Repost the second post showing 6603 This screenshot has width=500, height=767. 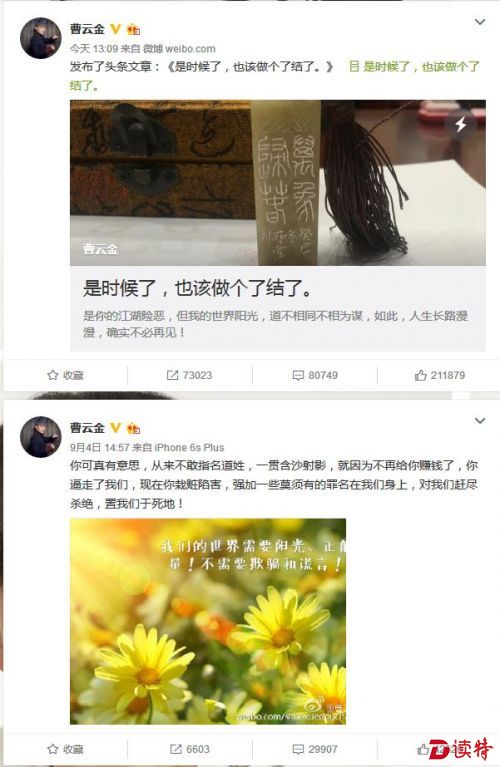click(x=189, y=749)
